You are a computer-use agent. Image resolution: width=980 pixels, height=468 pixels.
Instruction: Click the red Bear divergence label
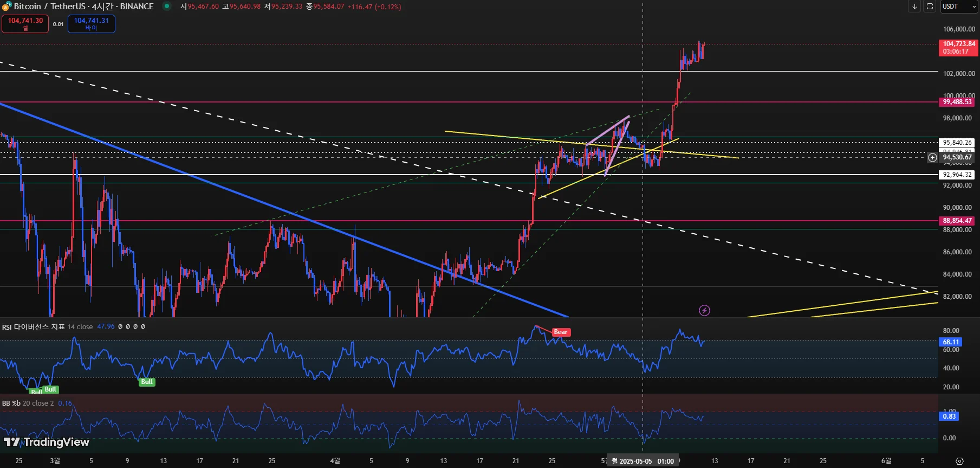coord(561,332)
